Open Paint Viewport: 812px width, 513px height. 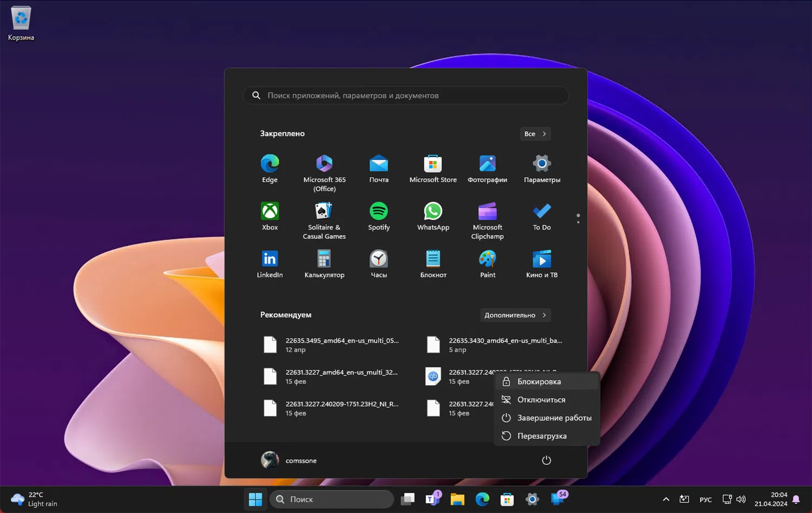(487, 264)
